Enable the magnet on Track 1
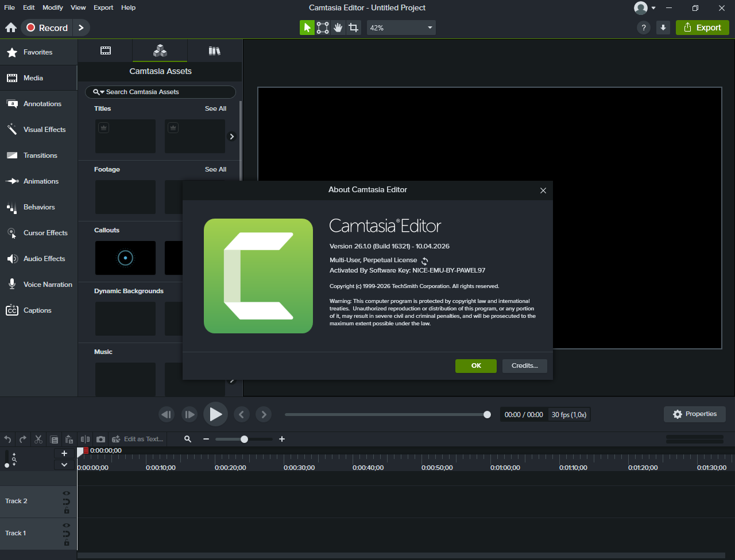The width and height of the screenshot is (735, 560). tap(67, 534)
